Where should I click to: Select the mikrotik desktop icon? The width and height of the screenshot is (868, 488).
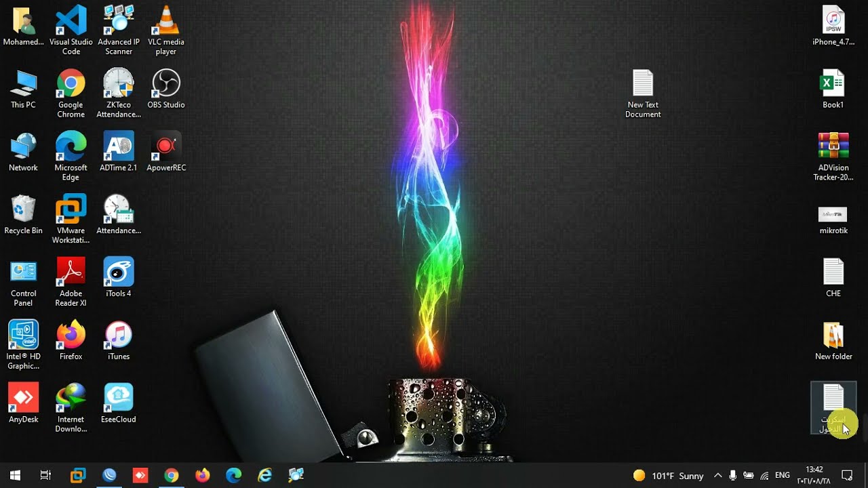tap(833, 220)
